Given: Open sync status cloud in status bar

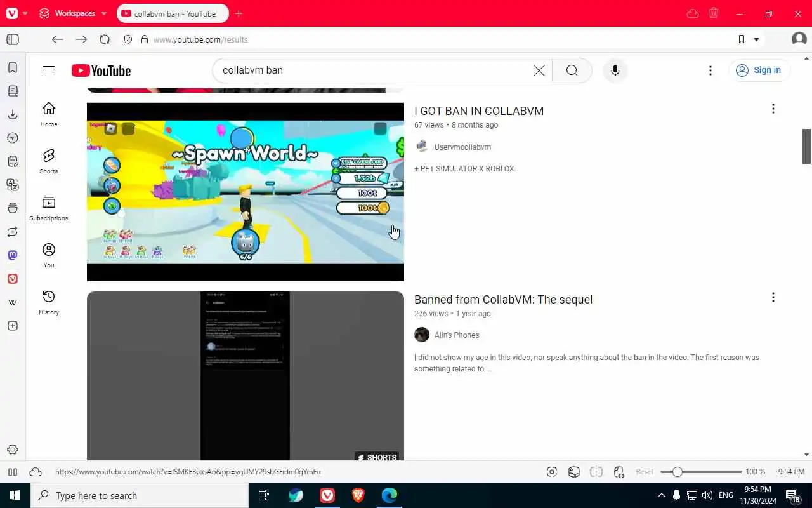Looking at the screenshot, I should point(36,472).
